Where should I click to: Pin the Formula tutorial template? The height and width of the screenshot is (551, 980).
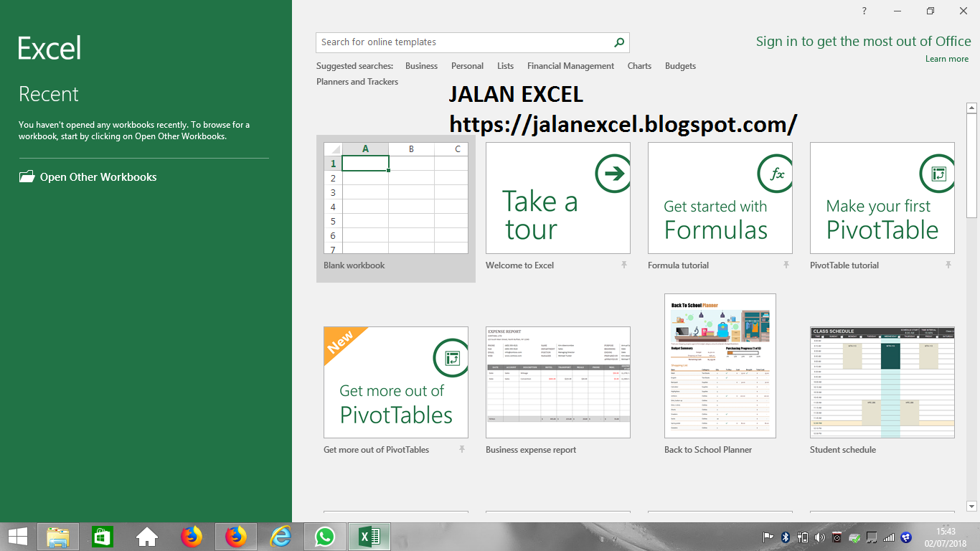786,265
